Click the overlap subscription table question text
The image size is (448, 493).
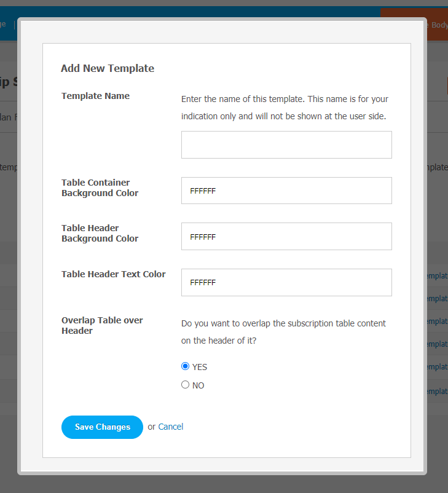coord(283,332)
